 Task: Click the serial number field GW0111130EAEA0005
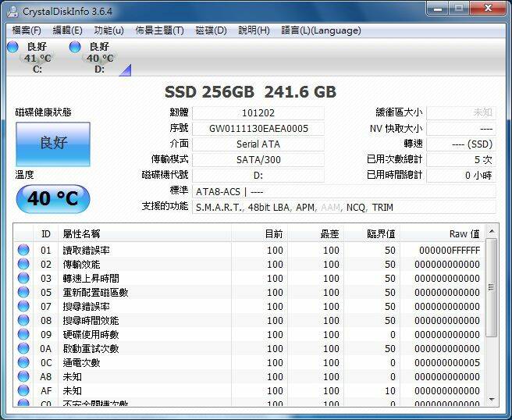pos(258,129)
